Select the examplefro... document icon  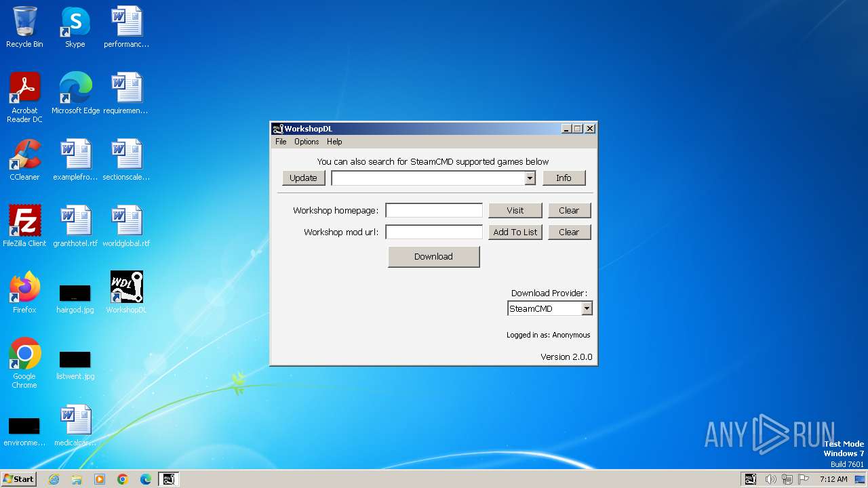pyautogui.click(x=75, y=160)
